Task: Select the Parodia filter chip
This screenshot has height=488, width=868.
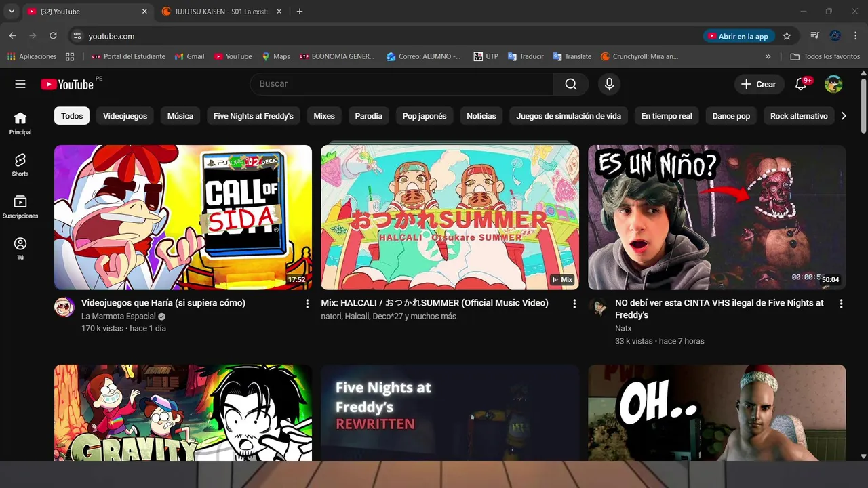Action: click(369, 116)
